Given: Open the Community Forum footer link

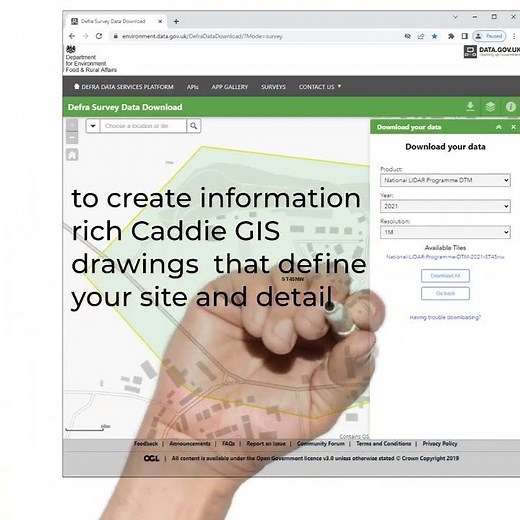Looking at the screenshot, I should pyautogui.click(x=321, y=444).
